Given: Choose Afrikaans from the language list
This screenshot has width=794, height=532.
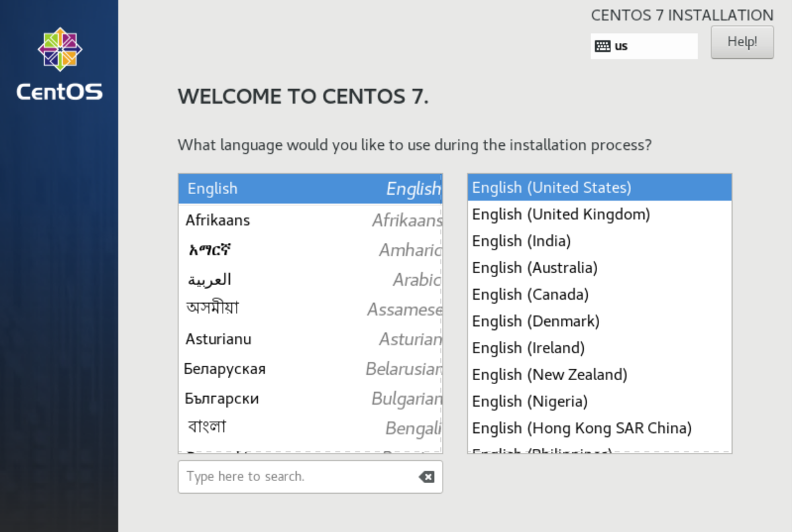Looking at the screenshot, I should [310, 220].
